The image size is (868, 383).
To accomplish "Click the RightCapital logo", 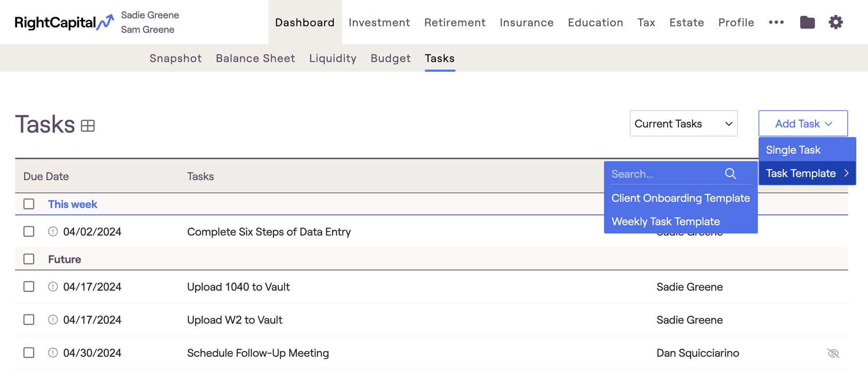I will [x=64, y=22].
